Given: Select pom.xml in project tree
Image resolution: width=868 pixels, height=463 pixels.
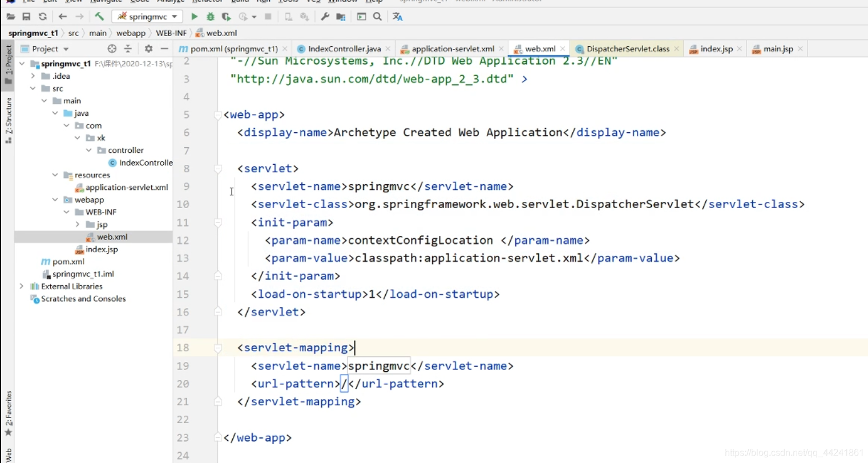Looking at the screenshot, I should pos(63,262).
